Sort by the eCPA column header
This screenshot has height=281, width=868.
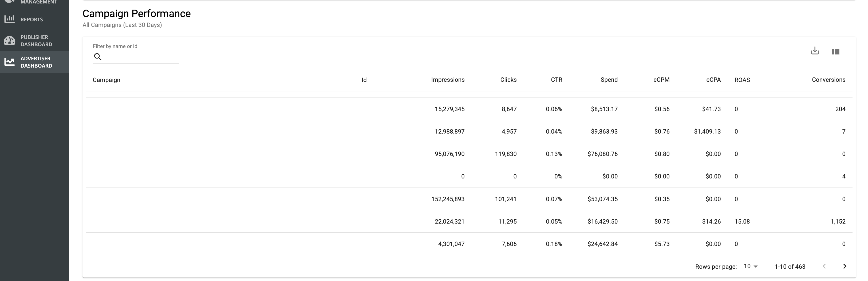pyautogui.click(x=714, y=80)
